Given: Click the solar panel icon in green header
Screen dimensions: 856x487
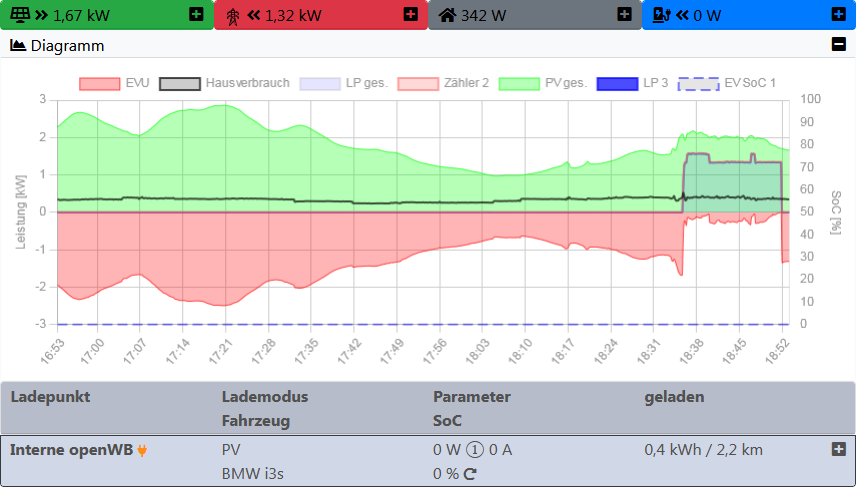Looking at the screenshot, I should (19, 15).
